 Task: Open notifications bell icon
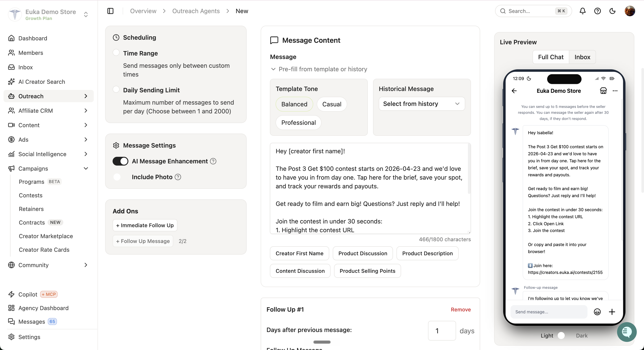click(582, 11)
